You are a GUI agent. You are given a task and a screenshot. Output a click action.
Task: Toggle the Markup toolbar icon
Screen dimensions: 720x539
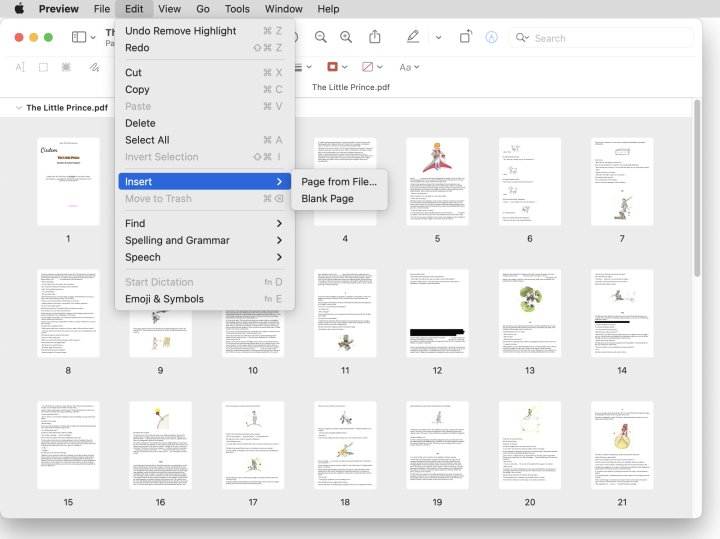(491, 37)
